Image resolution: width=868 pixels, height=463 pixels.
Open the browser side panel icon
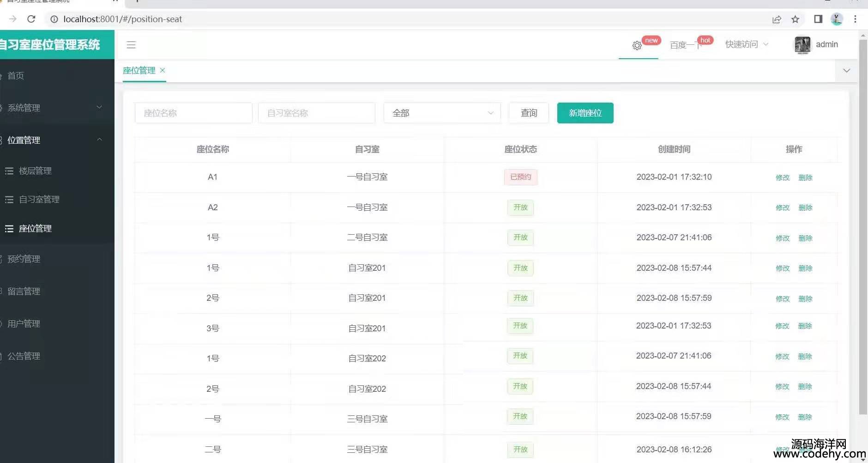coord(818,19)
